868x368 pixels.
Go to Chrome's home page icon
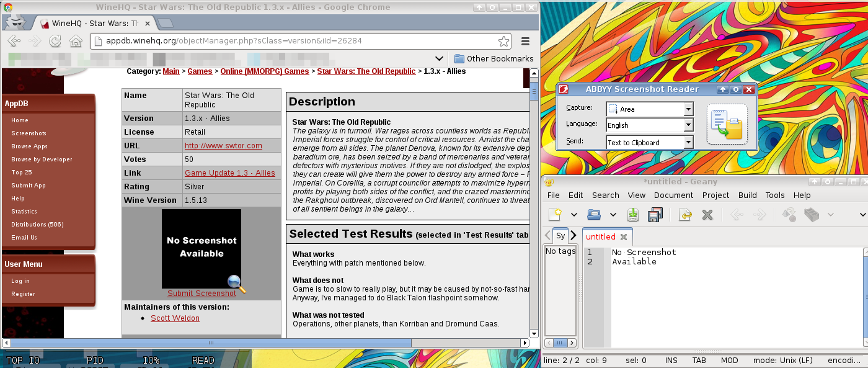76,42
